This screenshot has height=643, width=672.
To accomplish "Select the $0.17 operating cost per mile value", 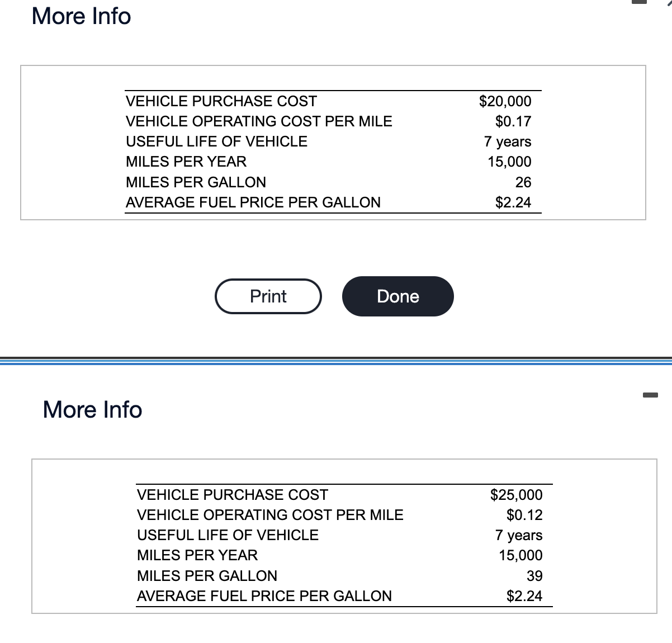I will 513,121.
